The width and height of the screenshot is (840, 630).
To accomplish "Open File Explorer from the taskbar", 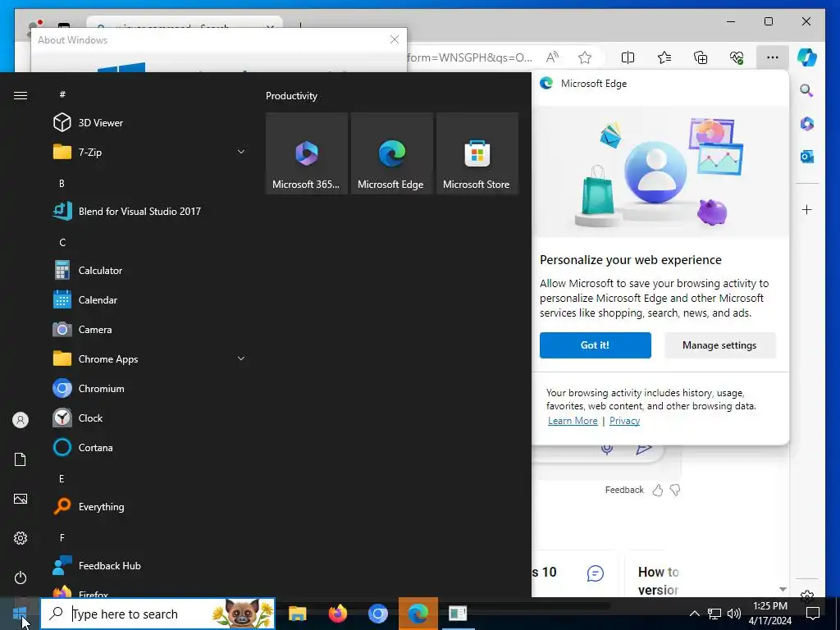I will (x=297, y=614).
